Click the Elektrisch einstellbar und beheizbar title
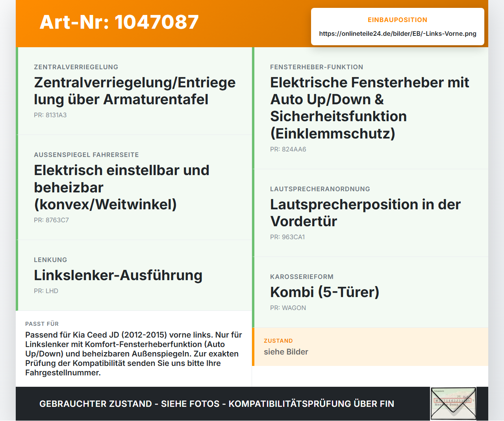This screenshot has height=421, width=504. (122, 187)
